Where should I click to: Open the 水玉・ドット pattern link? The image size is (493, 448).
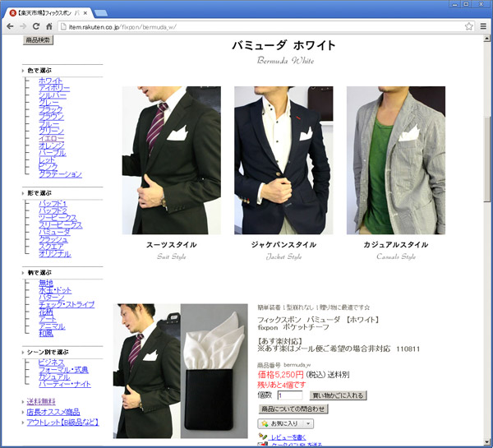point(55,290)
